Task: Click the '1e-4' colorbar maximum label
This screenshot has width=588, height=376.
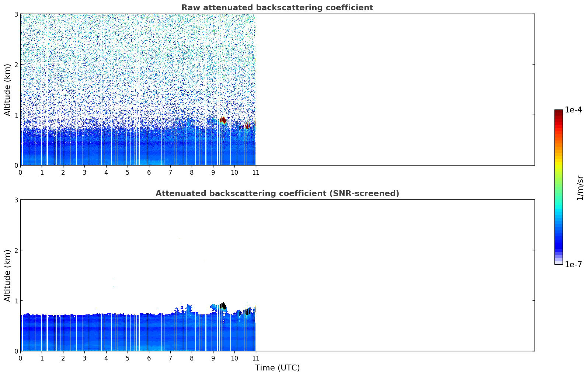Action: point(573,110)
